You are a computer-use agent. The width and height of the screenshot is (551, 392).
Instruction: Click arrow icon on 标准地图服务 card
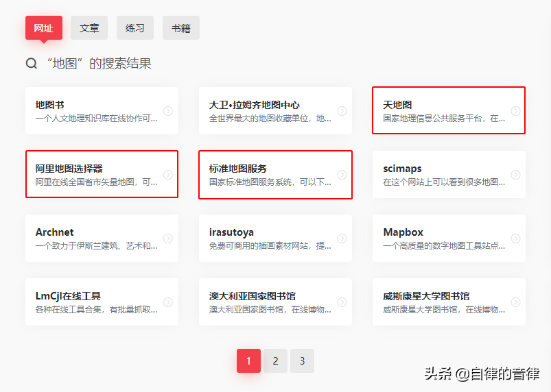coord(342,175)
